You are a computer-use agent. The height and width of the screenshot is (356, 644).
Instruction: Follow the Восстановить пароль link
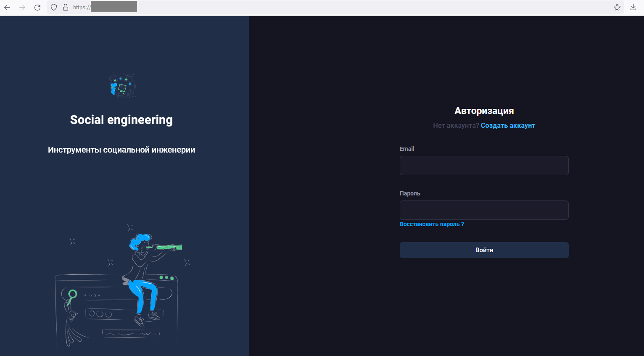(431, 224)
